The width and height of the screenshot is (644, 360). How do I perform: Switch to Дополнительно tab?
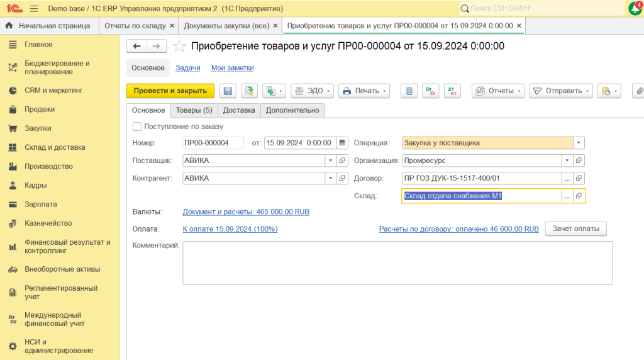[292, 110]
